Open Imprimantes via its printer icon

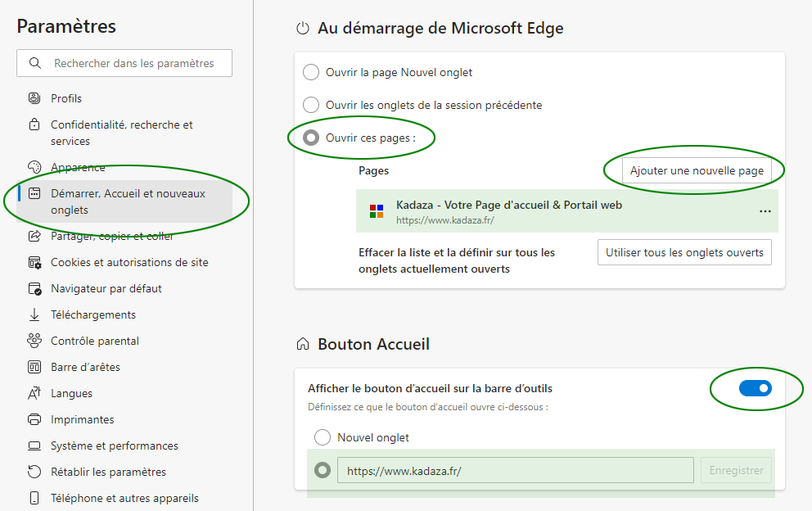pos(34,419)
